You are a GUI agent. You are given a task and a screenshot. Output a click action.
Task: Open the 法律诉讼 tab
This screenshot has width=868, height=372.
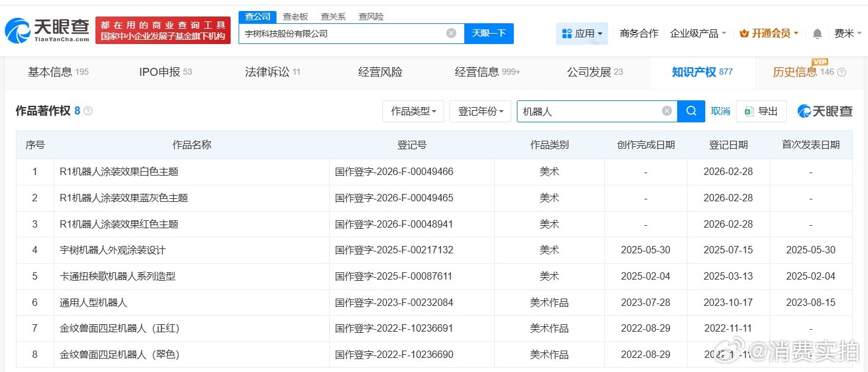(x=273, y=72)
